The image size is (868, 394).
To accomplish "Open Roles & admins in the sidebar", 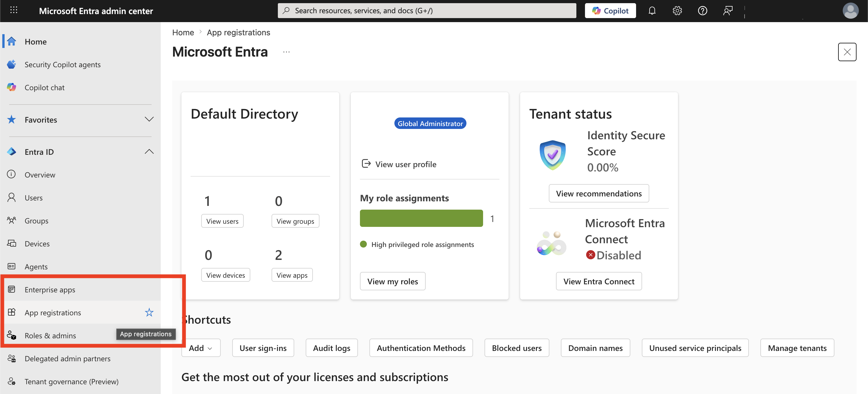I will pos(81,335).
